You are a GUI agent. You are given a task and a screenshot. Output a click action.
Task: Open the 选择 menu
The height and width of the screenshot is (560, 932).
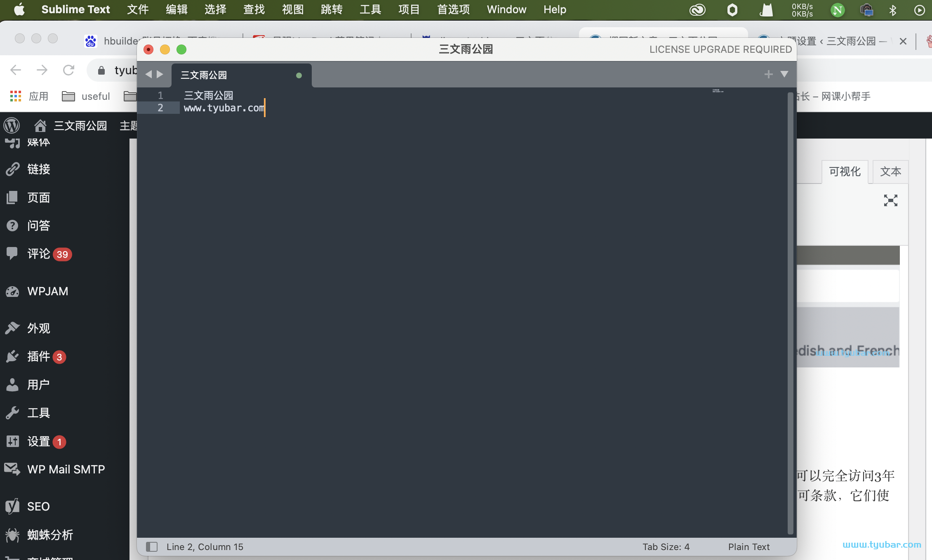pyautogui.click(x=215, y=9)
